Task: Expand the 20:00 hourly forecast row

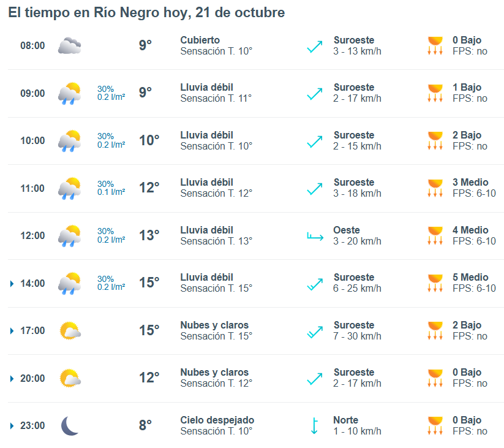Action: (12, 379)
